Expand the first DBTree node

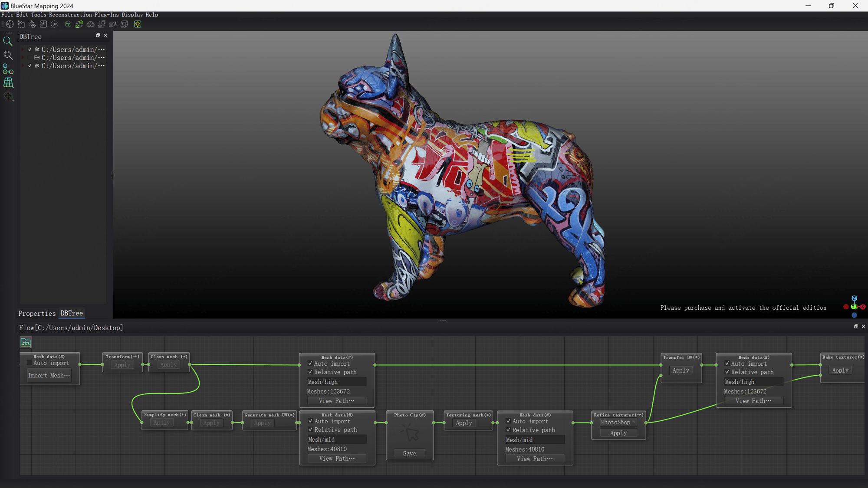click(x=23, y=49)
